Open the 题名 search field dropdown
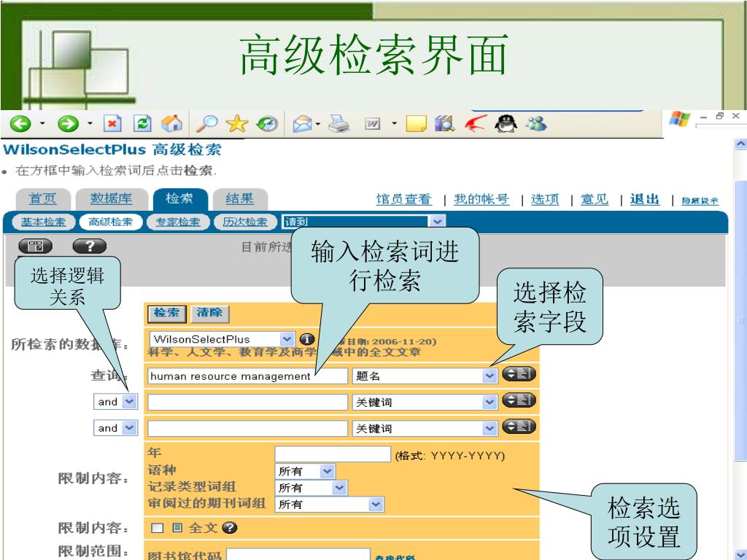The width and height of the screenshot is (747, 560). click(x=489, y=376)
